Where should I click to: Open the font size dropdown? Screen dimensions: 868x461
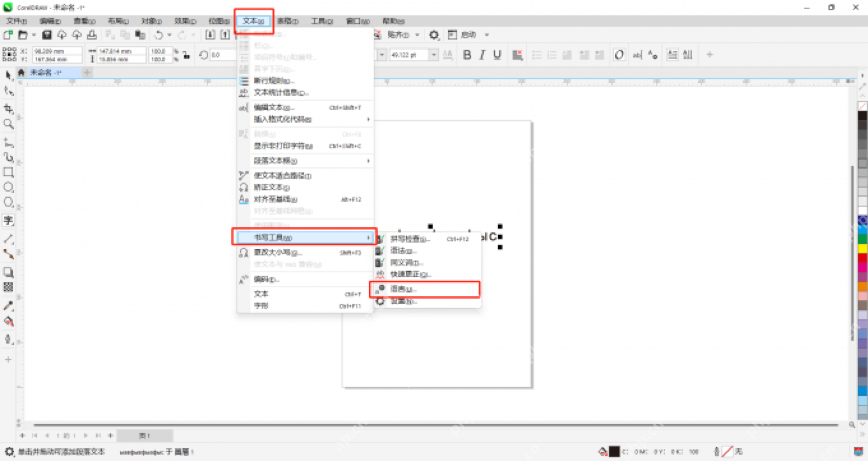(x=434, y=55)
